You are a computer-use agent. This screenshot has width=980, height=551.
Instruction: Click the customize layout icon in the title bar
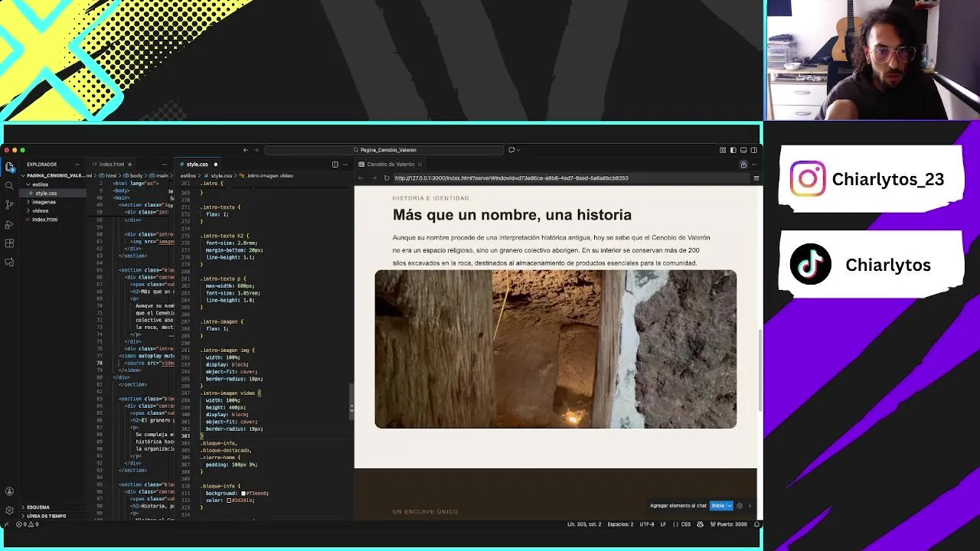(722, 150)
